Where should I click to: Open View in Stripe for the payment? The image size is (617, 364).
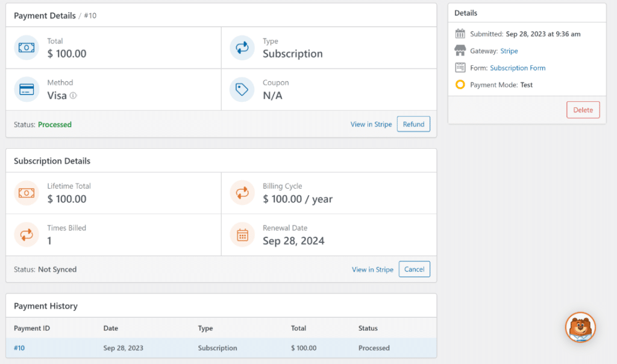click(x=371, y=124)
